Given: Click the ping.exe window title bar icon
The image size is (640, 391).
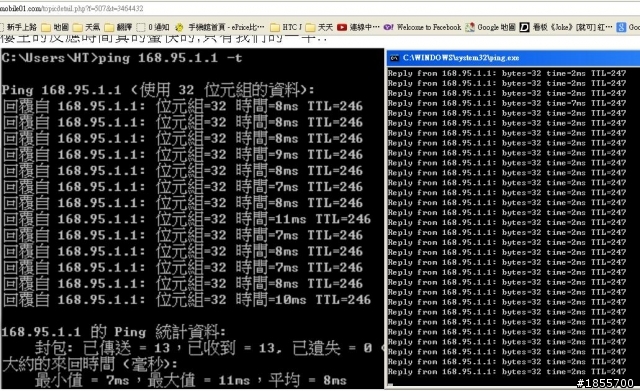Looking at the screenshot, I should click(x=394, y=58).
